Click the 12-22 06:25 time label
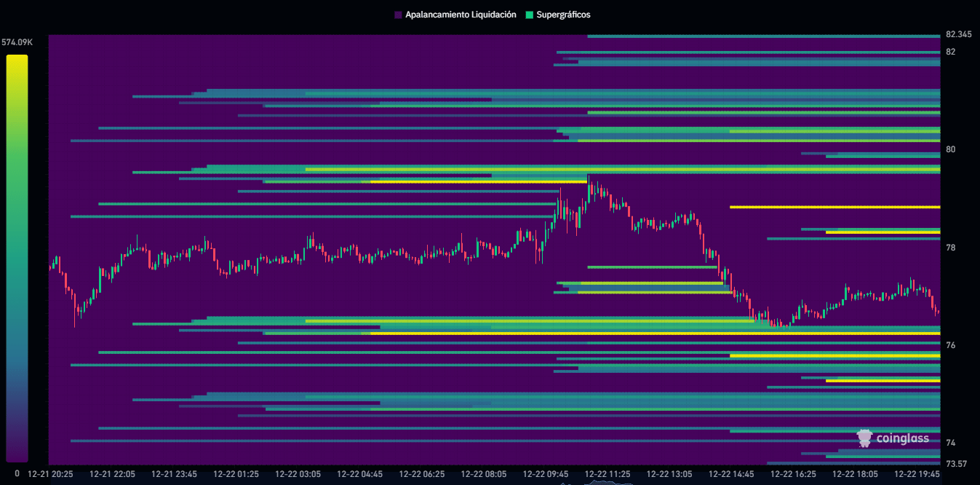 pos(422,474)
